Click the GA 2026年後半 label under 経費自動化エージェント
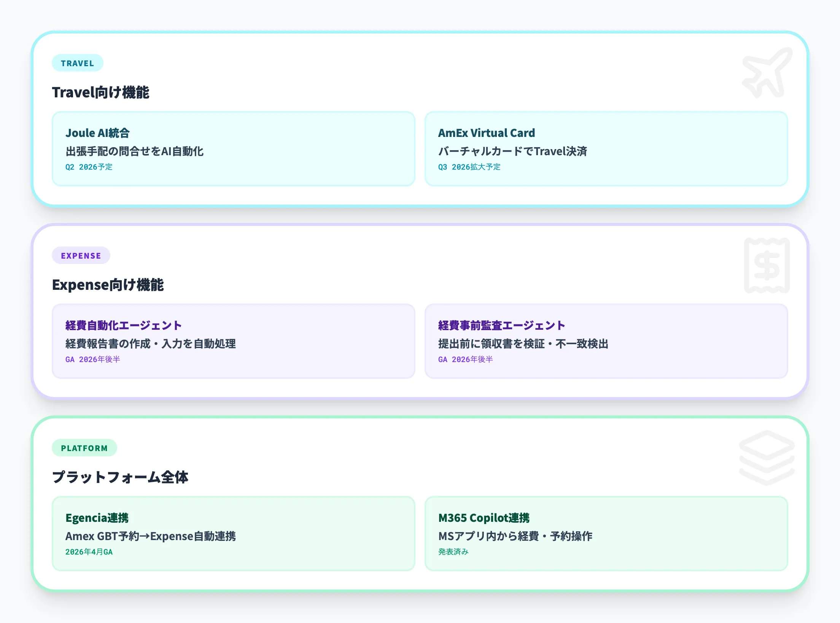Image resolution: width=840 pixels, height=623 pixels. pyautogui.click(x=92, y=359)
